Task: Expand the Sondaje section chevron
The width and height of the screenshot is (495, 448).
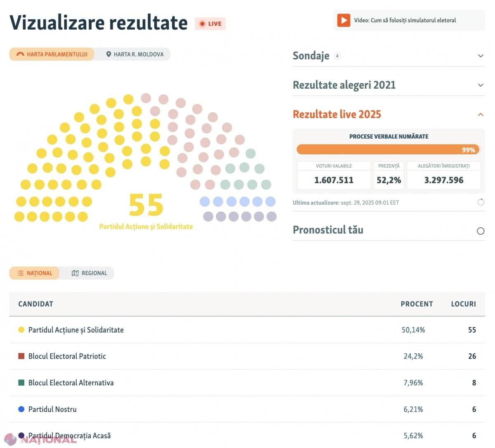Action: 481,56
